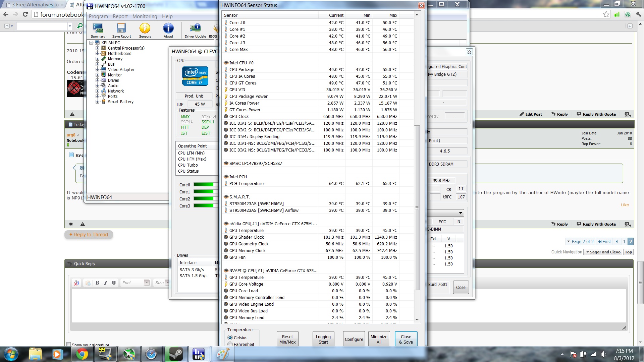Expand the Motherboard tree node
Viewport: 644px width, 362px height.
tap(97, 54)
